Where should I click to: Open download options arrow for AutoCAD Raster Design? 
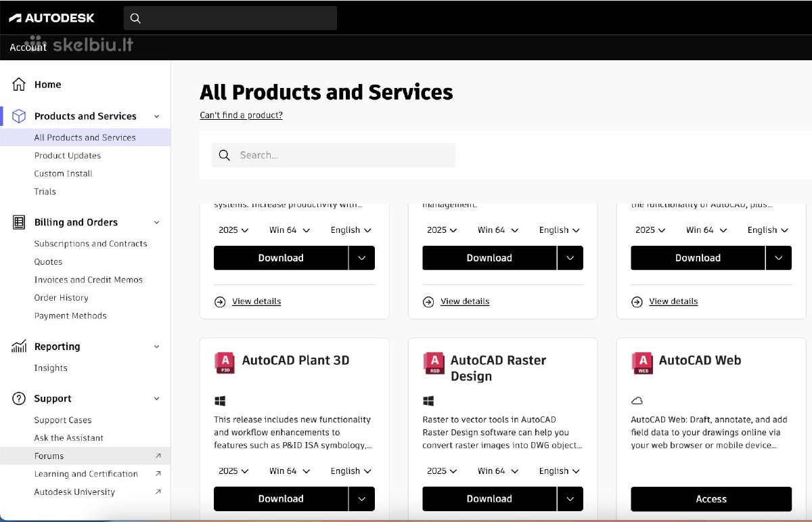tap(570, 499)
